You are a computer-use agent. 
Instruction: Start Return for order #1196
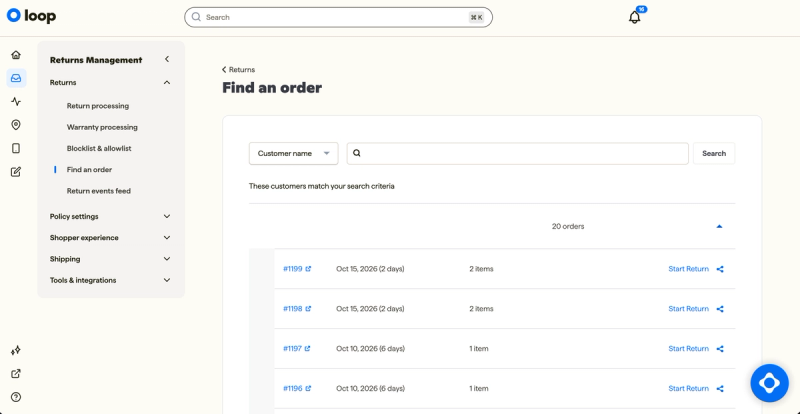(688, 388)
